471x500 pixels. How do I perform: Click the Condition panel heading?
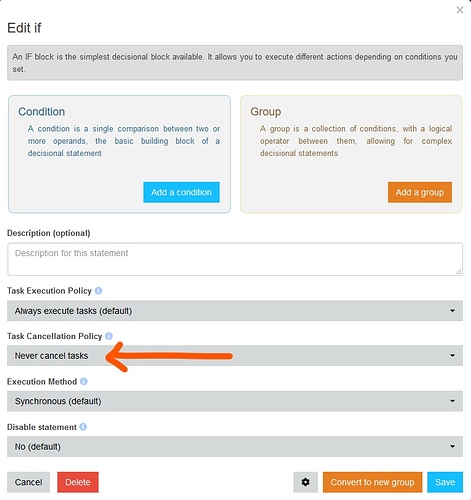tap(41, 112)
